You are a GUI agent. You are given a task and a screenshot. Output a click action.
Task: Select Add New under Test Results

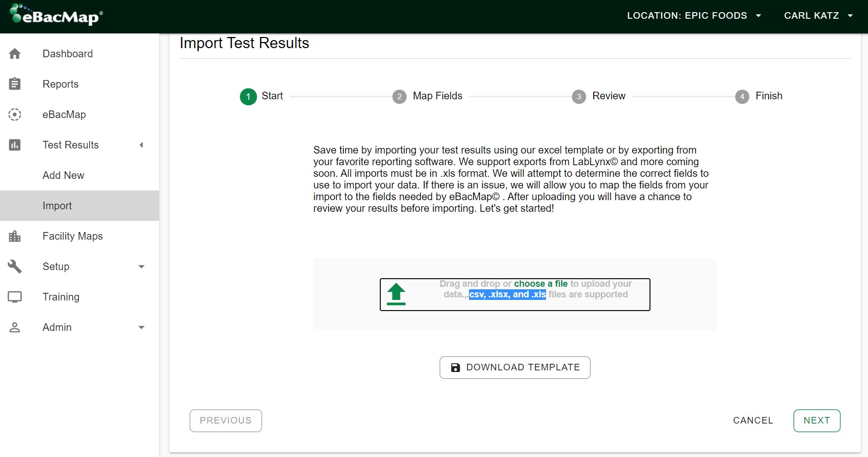[x=63, y=175]
